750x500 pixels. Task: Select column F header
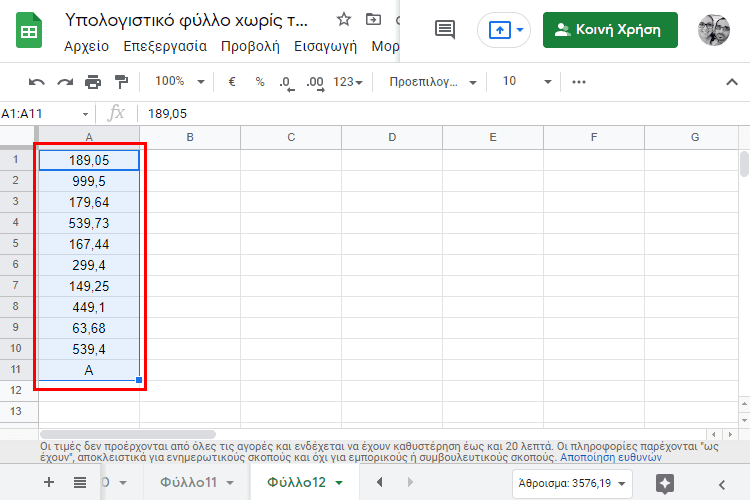click(594, 138)
